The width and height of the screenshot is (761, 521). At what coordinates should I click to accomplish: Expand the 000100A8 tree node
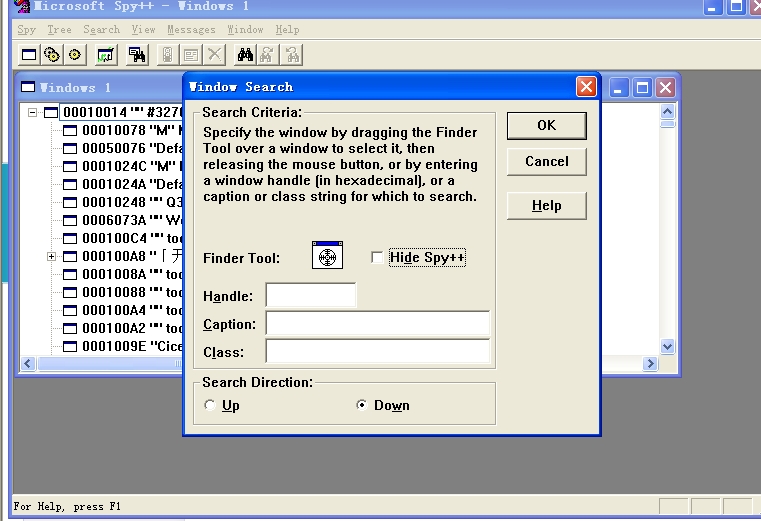51,256
